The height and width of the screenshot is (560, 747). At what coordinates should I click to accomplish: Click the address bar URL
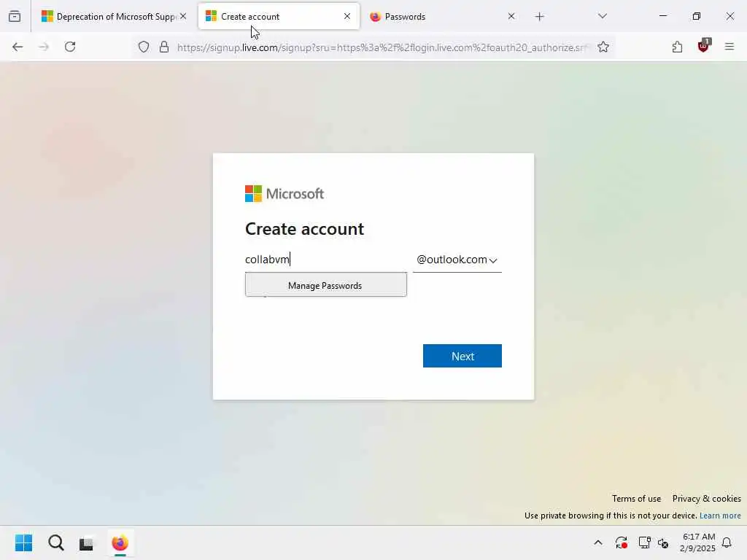(382, 47)
